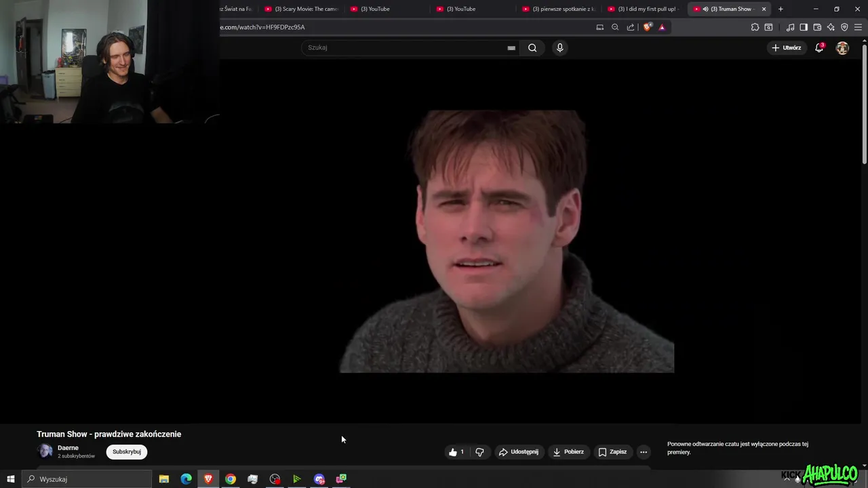The width and height of the screenshot is (868, 488).
Task: Click the address bar URL
Action: [x=262, y=27]
